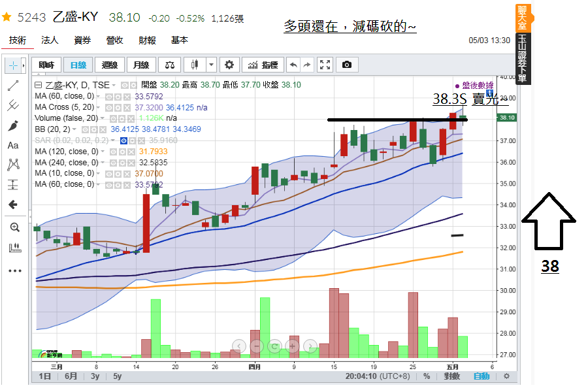Select the crosshair cursor tool

point(13,66)
